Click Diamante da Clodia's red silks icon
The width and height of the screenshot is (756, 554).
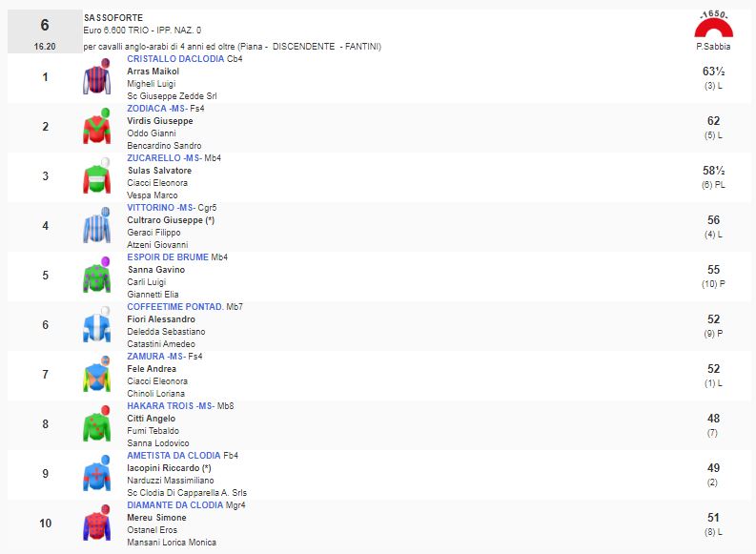point(97,524)
